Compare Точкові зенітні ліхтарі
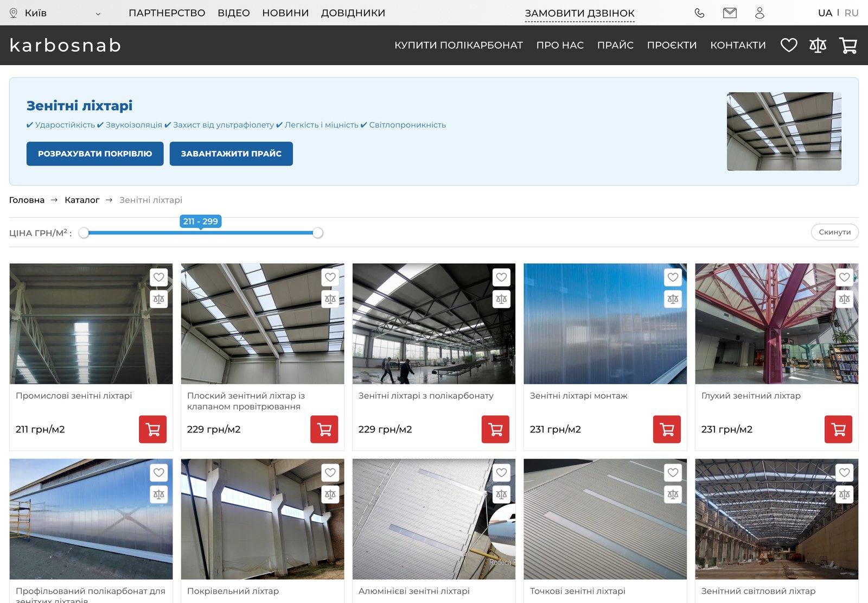Image resolution: width=868 pixels, height=603 pixels. click(673, 494)
